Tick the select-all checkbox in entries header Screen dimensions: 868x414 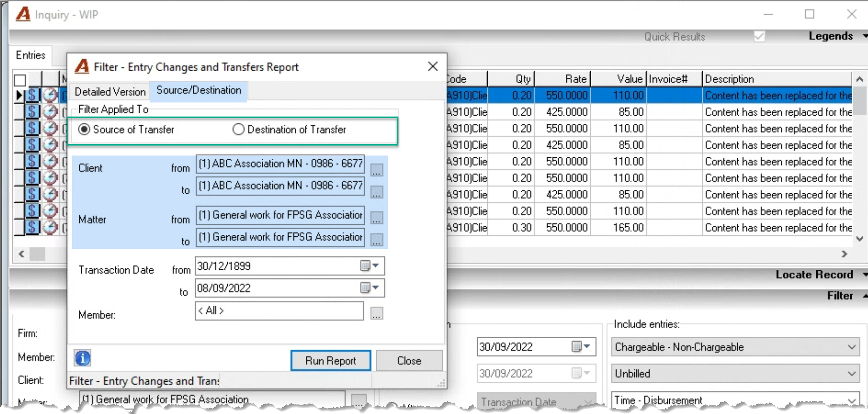20,80
